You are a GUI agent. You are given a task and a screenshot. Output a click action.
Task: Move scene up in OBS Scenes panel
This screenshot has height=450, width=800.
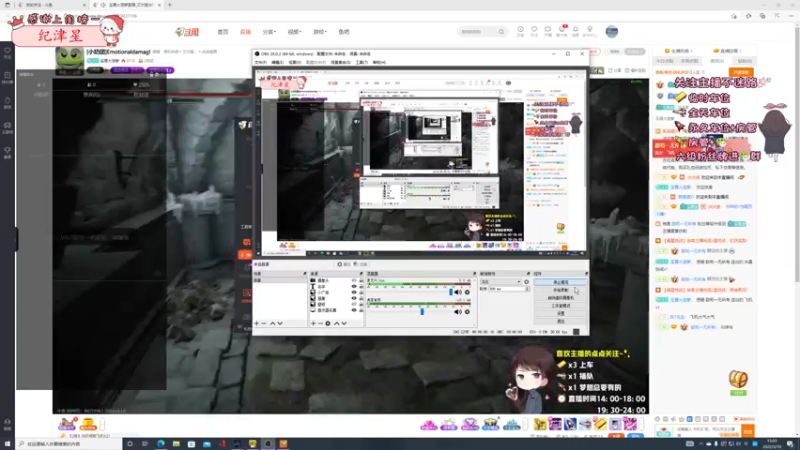click(272, 323)
